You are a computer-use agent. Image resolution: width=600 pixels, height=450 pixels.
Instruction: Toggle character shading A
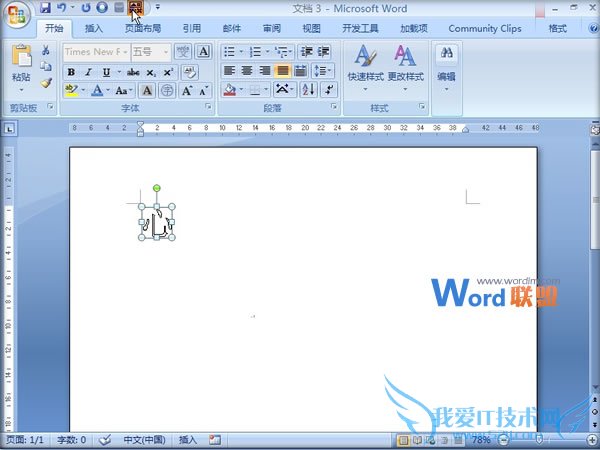pyautogui.click(x=147, y=91)
